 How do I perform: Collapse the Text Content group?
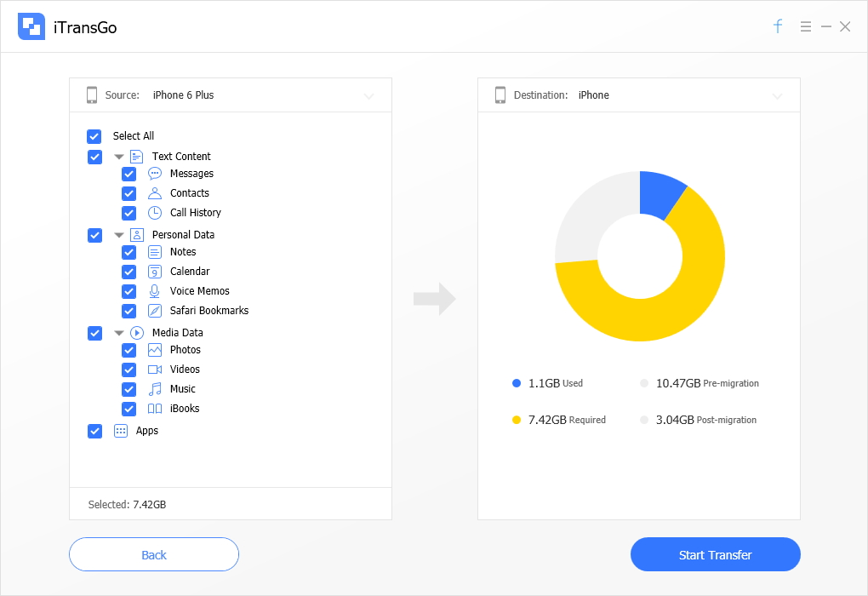pos(119,157)
